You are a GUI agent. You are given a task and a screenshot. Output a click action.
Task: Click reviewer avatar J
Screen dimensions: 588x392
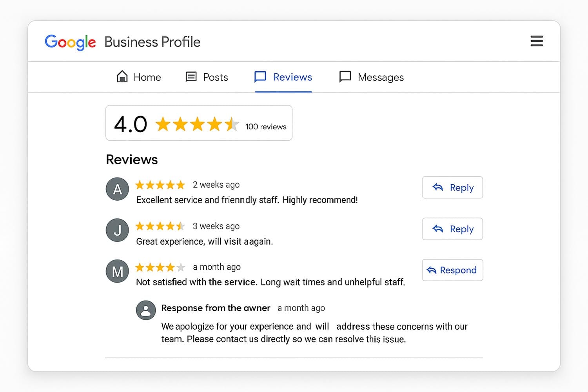coord(117,230)
